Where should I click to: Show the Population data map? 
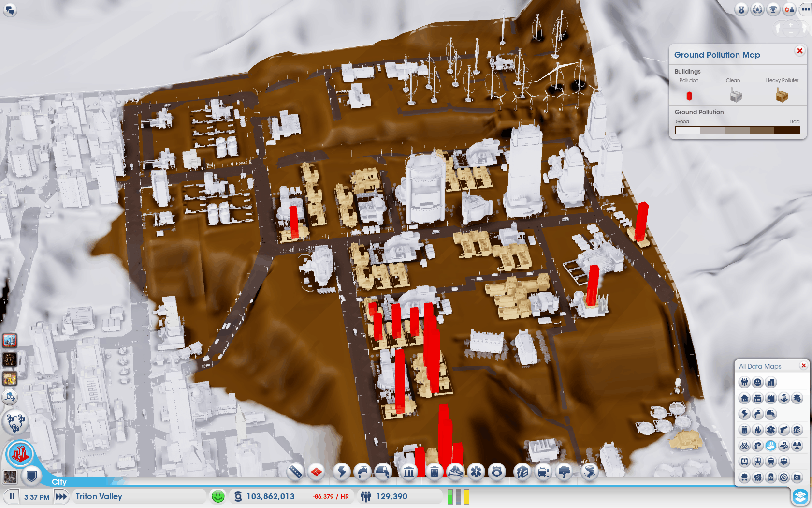[744, 382]
